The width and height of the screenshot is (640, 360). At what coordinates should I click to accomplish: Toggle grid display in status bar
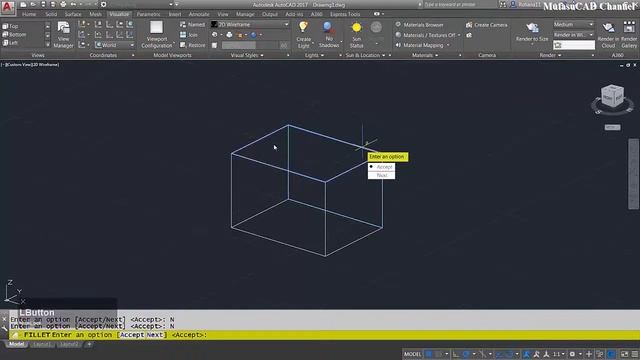429,354
